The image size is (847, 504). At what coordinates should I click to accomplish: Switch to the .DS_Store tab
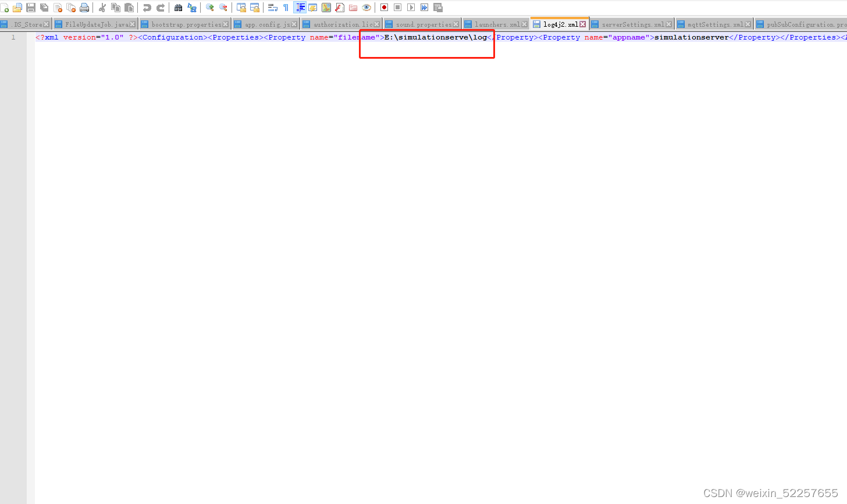click(x=25, y=24)
